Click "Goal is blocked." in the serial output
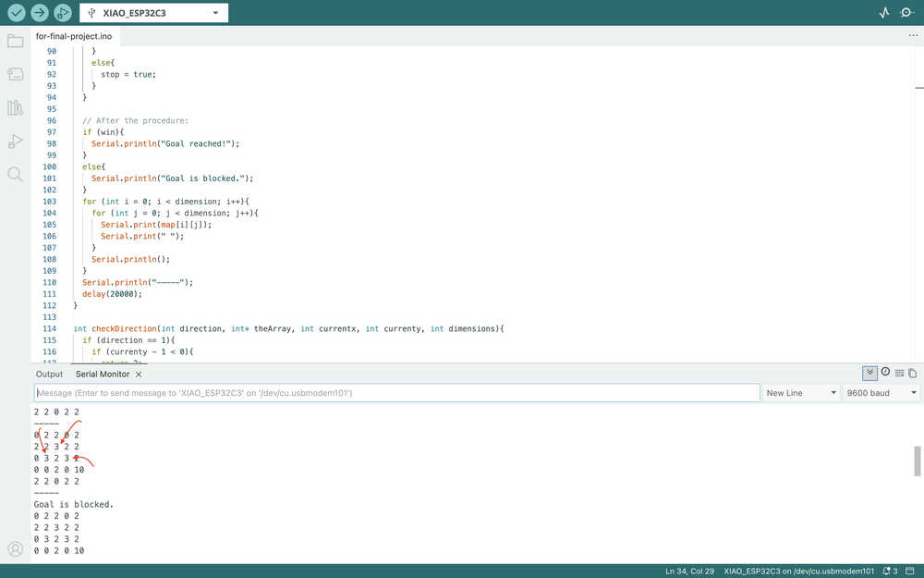924x578 pixels. (74, 504)
